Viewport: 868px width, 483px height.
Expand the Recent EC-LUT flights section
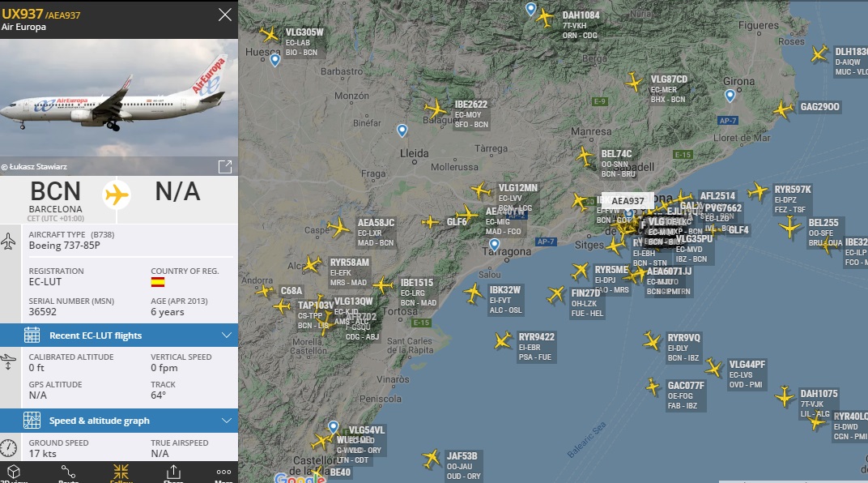point(119,336)
